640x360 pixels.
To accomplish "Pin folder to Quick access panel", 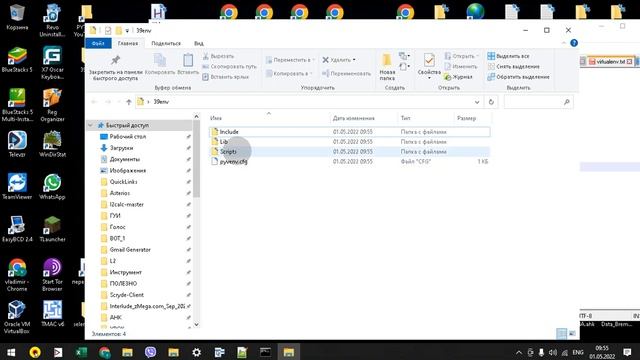I will 116,67.
